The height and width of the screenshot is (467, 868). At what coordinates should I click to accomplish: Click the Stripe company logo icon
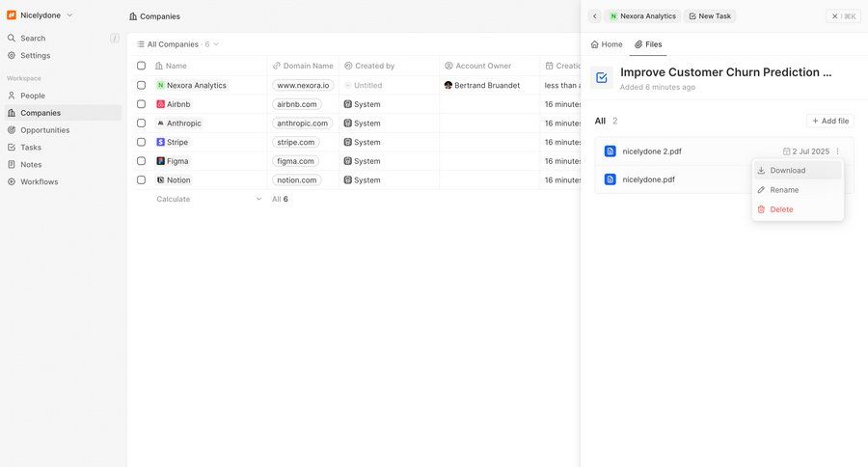(160, 142)
